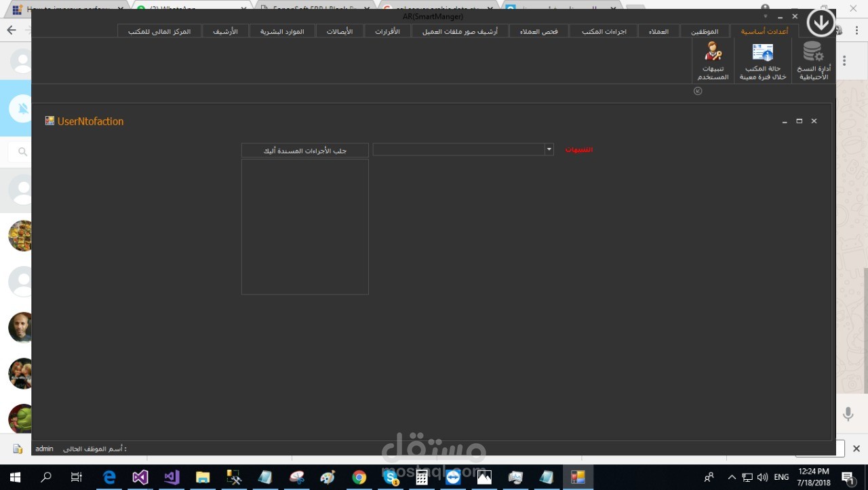
Task: Open the People icon in the system tray
Action: (709, 477)
